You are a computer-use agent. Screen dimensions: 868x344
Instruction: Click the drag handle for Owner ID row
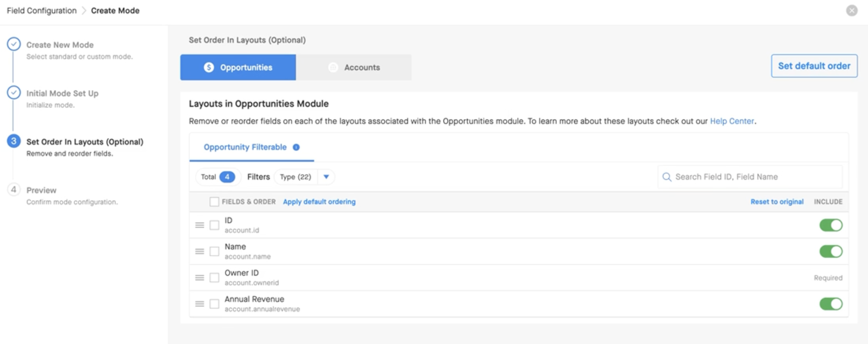click(200, 277)
